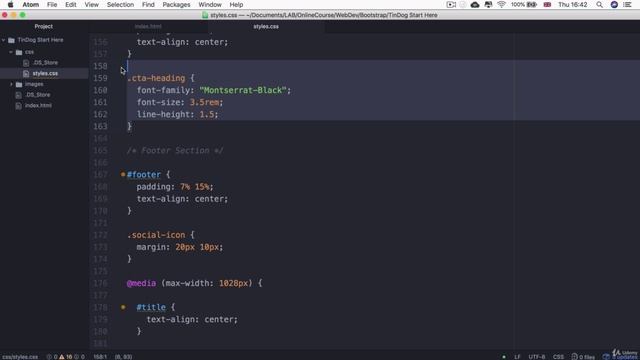Image resolution: width=640 pixels, height=360 pixels.
Task: Click the screen recording icon in menu bar
Action: click(451, 4)
